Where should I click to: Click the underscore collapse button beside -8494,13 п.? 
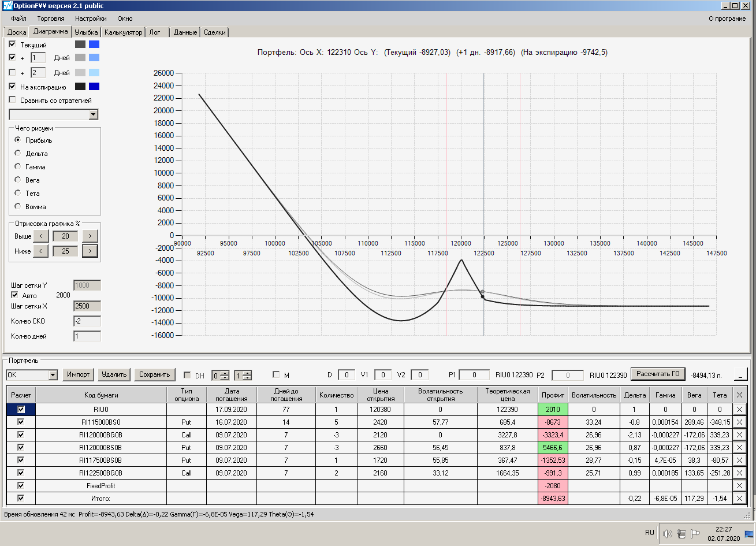coord(740,374)
